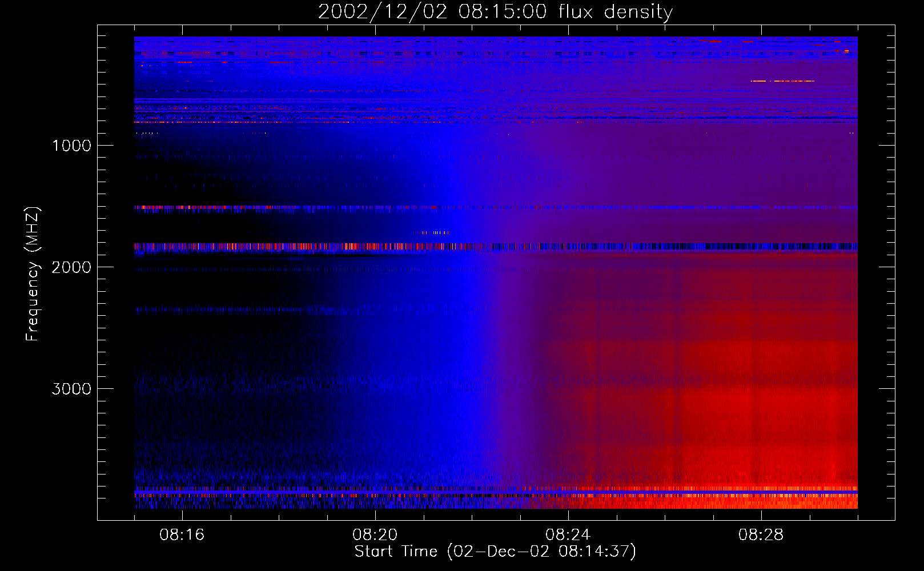The width and height of the screenshot is (924, 571).
Task: Click the 08:20 time tick label
Action: [375, 535]
